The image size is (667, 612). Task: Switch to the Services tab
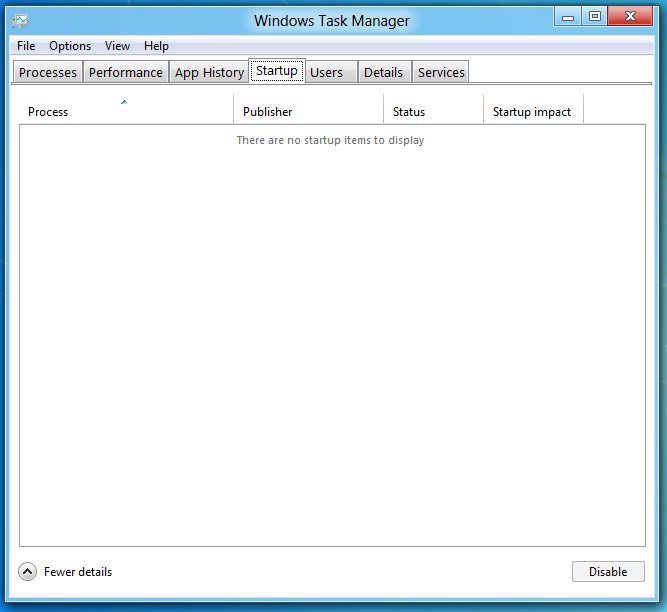(x=440, y=72)
